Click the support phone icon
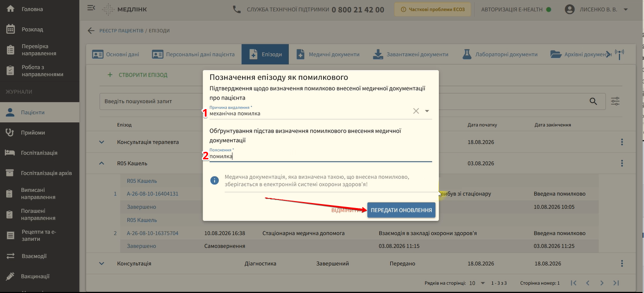644x293 pixels. [x=237, y=9]
